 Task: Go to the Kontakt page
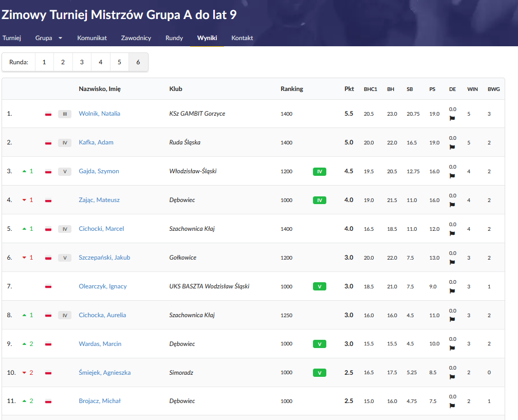[x=242, y=38]
